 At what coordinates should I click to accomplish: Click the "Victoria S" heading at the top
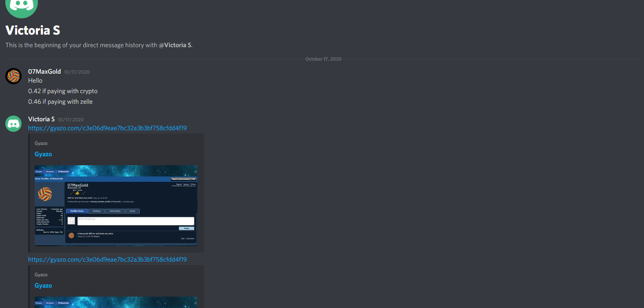coord(33,30)
